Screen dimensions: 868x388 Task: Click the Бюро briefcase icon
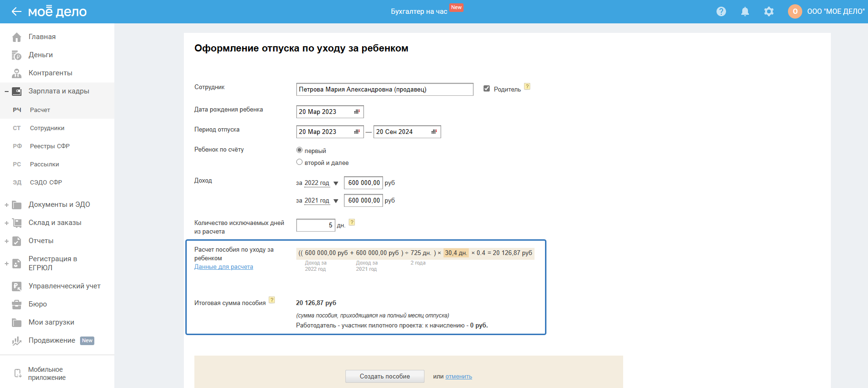coord(17,304)
